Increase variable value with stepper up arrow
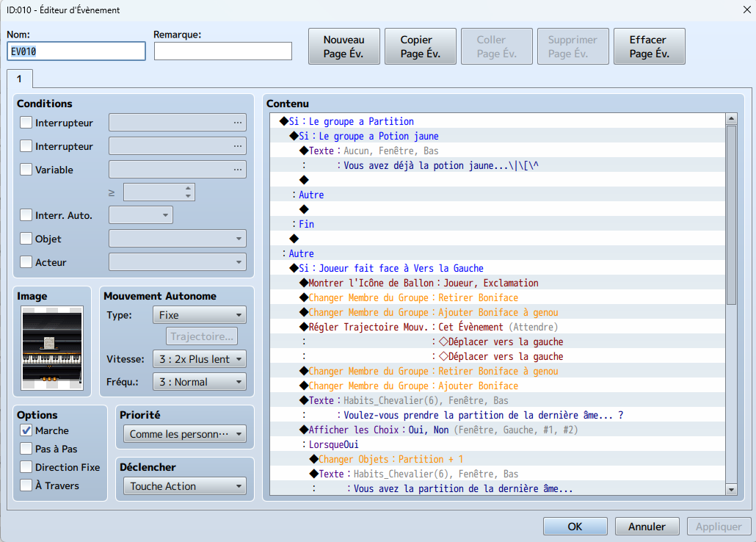The width and height of the screenshot is (756, 542). tap(189, 188)
